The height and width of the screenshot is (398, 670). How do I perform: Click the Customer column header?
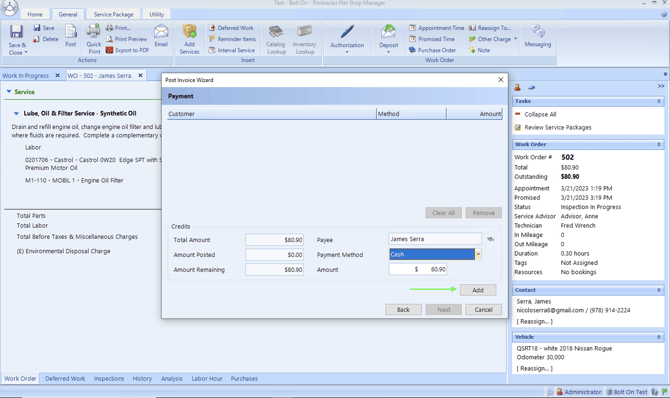point(272,114)
